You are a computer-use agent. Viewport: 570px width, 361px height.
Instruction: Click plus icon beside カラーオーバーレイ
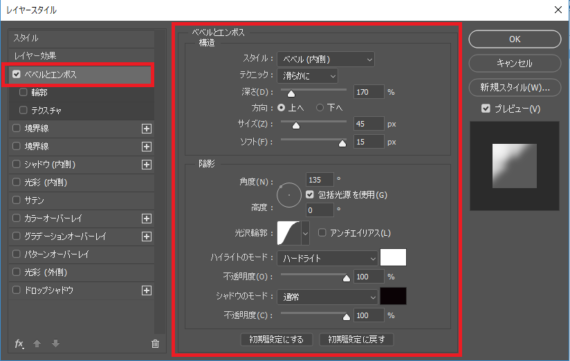[146, 218]
